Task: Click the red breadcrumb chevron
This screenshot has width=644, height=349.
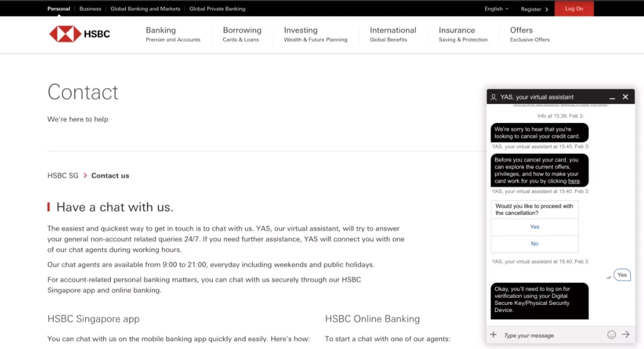Action: coord(85,175)
